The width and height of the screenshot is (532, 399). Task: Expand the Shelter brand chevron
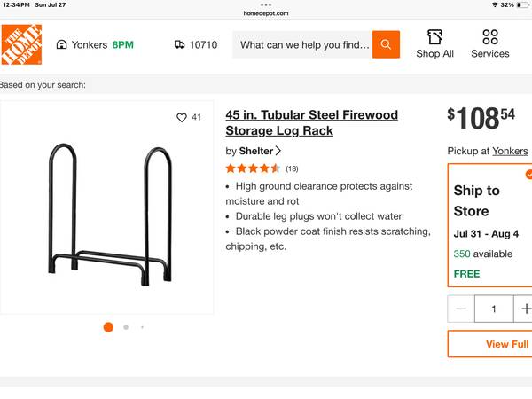click(278, 151)
